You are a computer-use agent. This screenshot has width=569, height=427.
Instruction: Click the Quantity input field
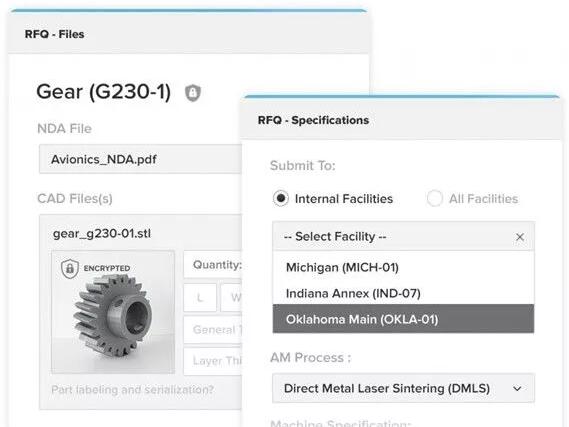[x=213, y=264]
